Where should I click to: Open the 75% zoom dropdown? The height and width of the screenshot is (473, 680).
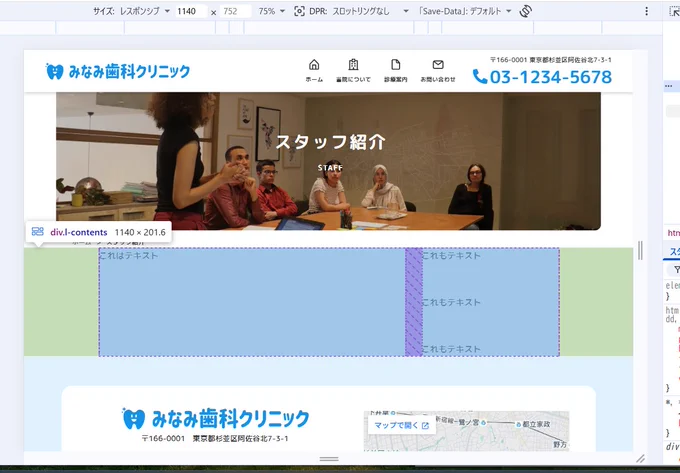pyautogui.click(x=271, y=11)
